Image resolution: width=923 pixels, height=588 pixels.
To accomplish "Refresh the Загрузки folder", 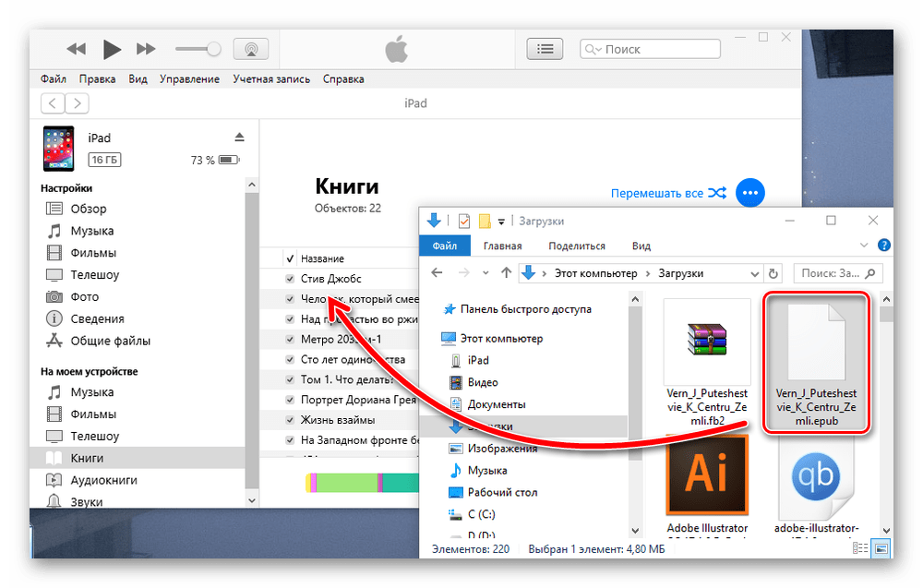I will tap(773, 274).
